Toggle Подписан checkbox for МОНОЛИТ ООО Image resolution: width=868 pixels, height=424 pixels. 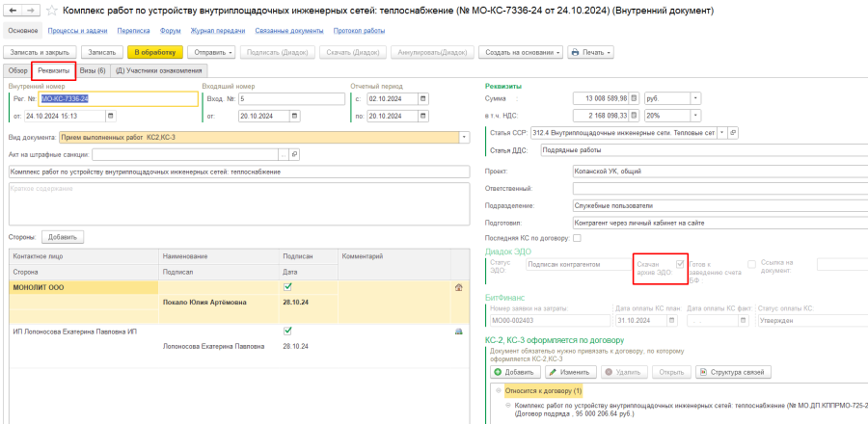click(287, 287)
